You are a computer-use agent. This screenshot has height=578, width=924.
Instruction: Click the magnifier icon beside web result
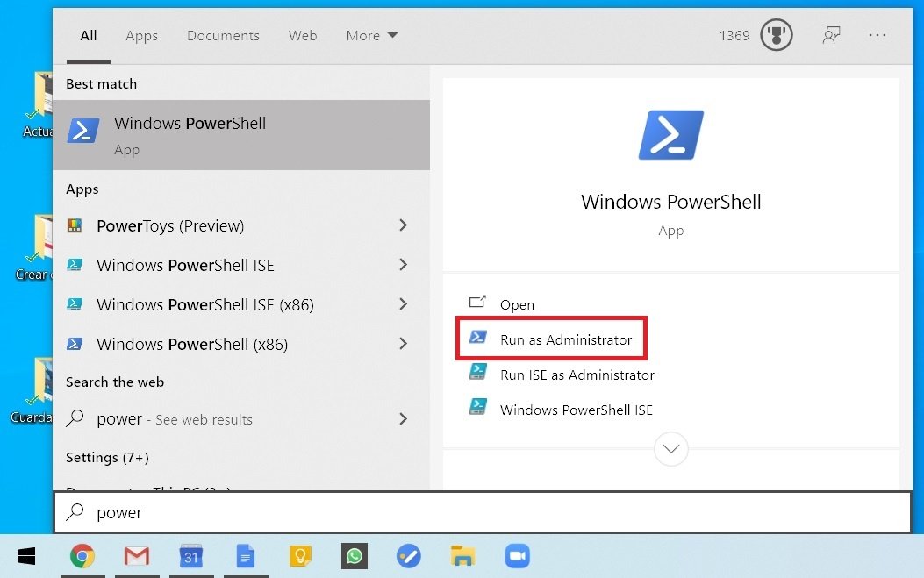(75, 417)
